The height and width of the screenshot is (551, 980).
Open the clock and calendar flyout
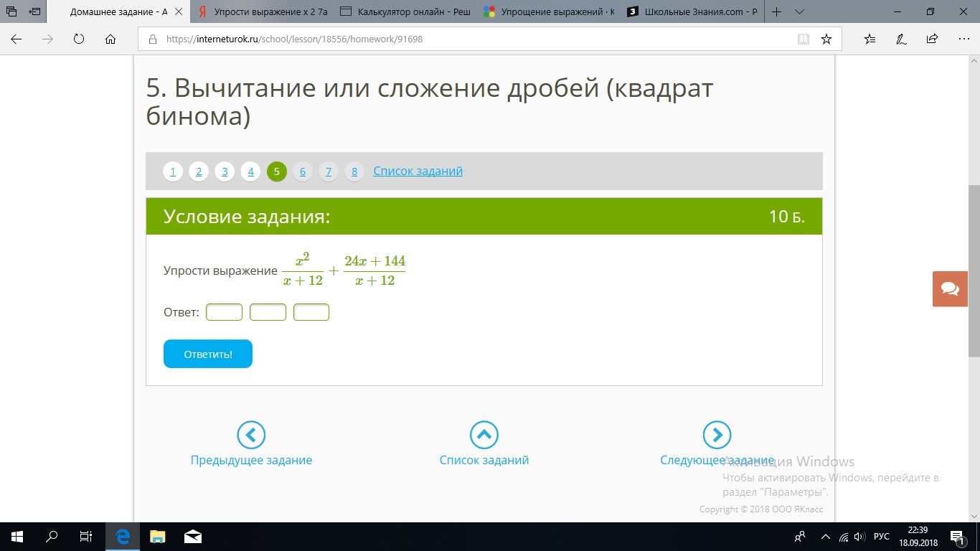click(x=918, y=537)
